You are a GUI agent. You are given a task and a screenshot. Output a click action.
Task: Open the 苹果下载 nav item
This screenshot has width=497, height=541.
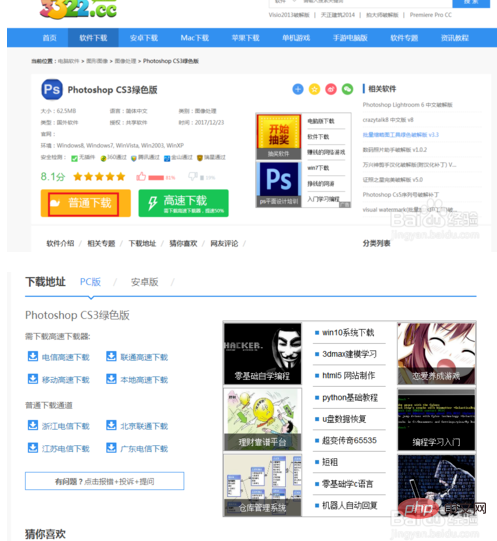click(245, 38)
